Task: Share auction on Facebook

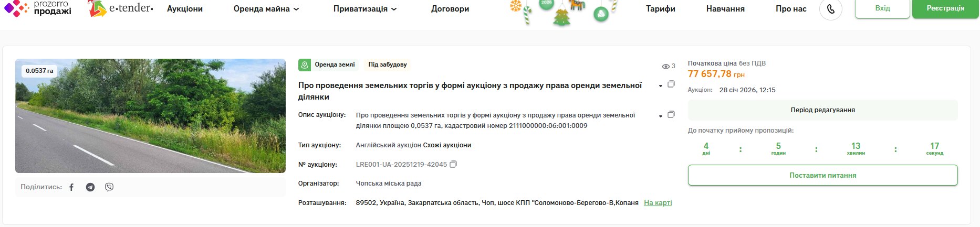Action: 71,187
